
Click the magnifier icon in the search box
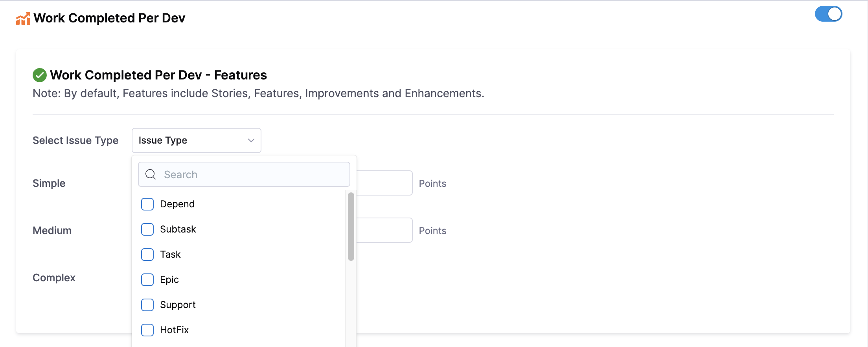click(x=151, y=174)
